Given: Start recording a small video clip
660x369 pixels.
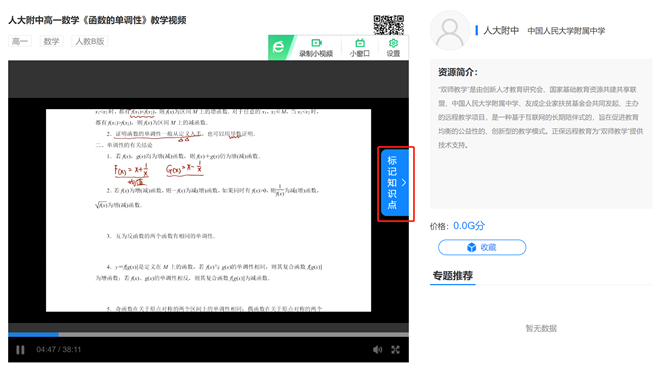Looking at the screenshot, I should pyautogui.click(x=316, y=48).
